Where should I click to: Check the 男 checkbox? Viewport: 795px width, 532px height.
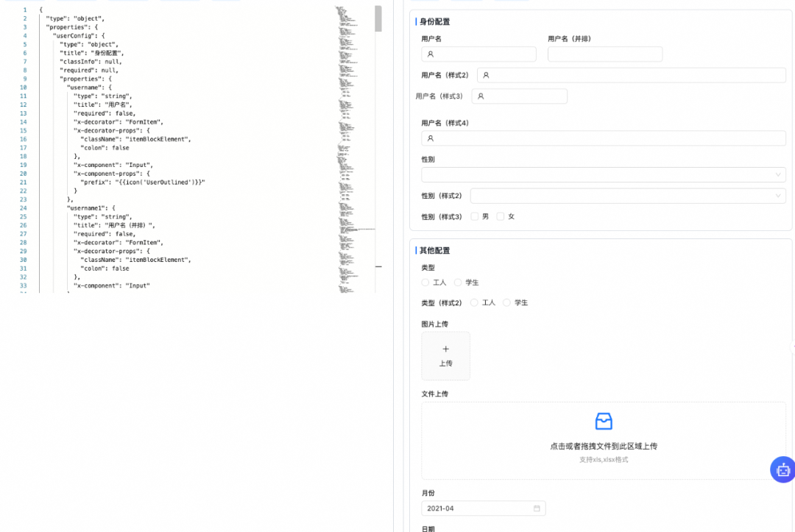click(475, 216)
